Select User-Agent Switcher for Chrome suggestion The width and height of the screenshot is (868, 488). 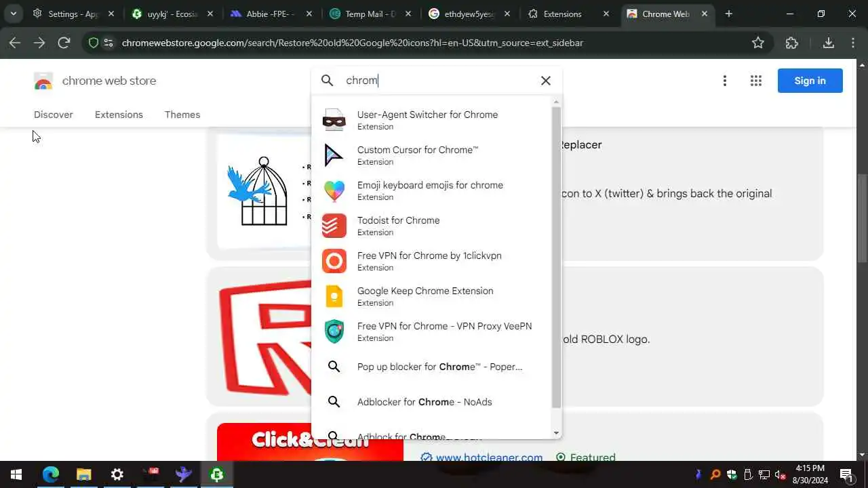click(432, 120)
